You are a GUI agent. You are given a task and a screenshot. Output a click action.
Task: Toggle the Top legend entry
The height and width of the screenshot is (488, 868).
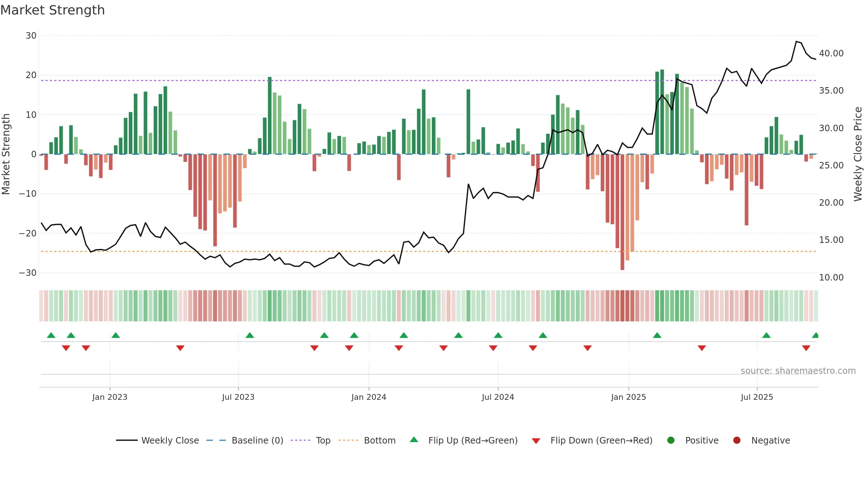point(311,440)
